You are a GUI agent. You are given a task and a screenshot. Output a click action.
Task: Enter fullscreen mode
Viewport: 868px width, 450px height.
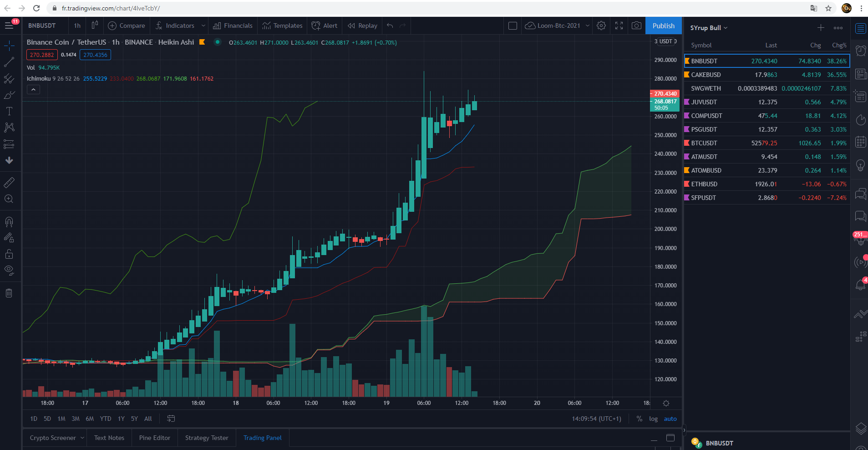click(x=619, y=26)
